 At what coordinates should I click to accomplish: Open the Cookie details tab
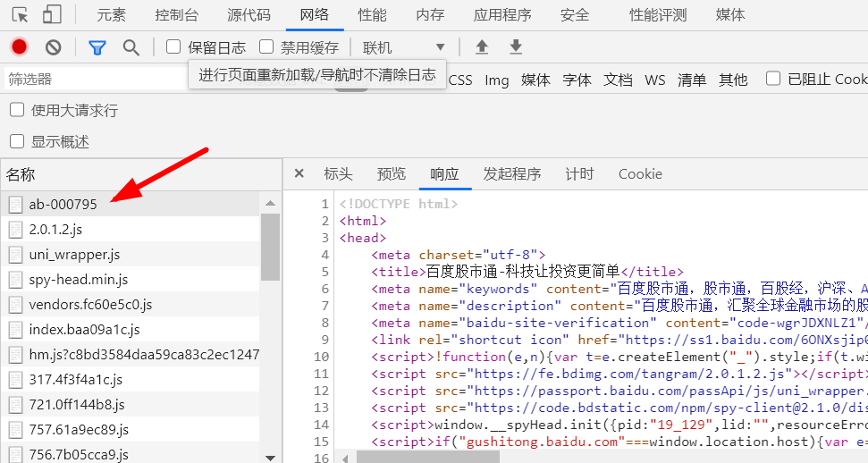[x=640, y=174]
